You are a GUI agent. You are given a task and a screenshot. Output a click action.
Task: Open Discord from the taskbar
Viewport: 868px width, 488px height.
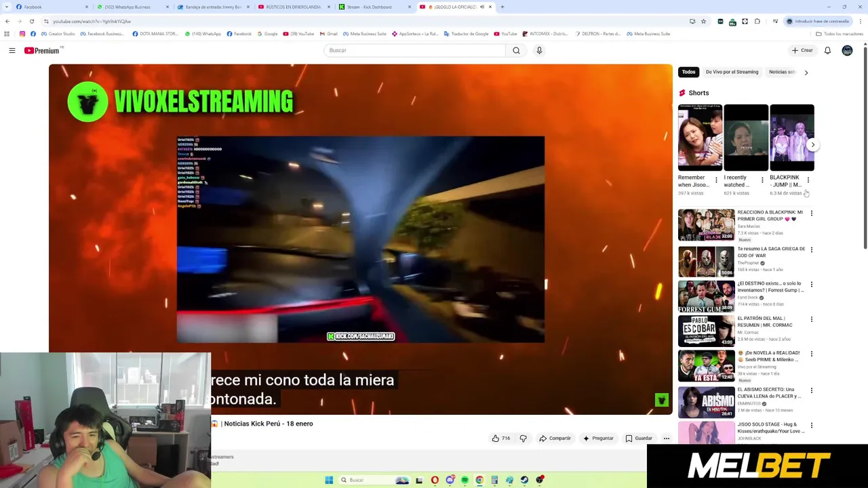click(450, 480)
